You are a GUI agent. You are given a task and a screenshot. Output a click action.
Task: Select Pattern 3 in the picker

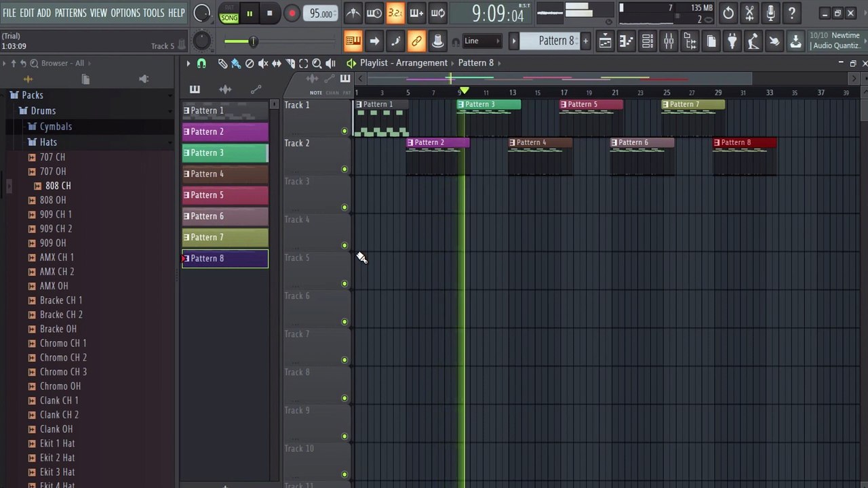click(225, 152)
